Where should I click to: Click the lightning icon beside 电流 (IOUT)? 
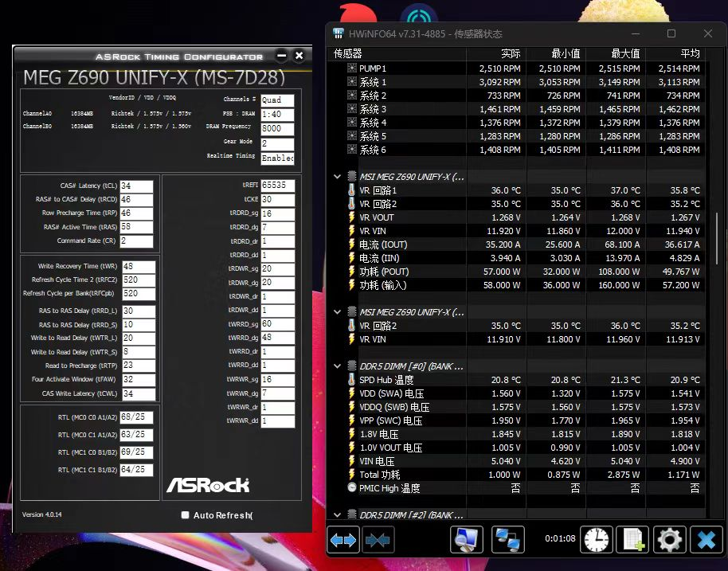(352, 244)
